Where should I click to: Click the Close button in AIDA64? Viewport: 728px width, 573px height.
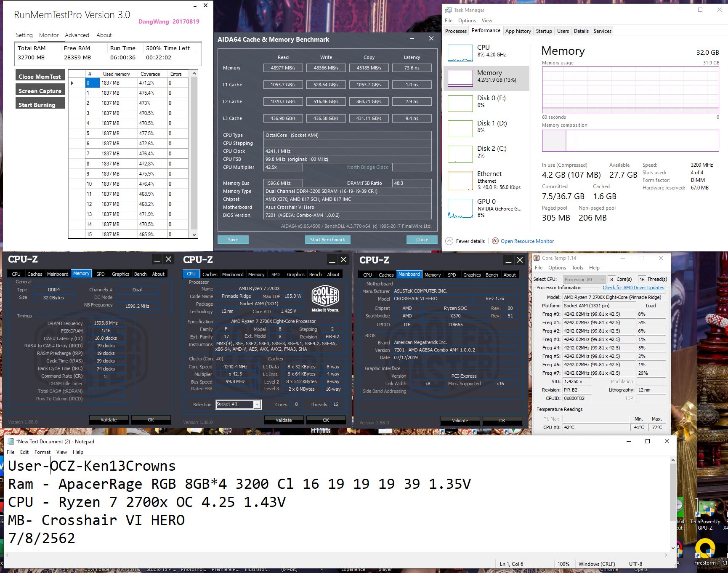(x=422, y=240)
